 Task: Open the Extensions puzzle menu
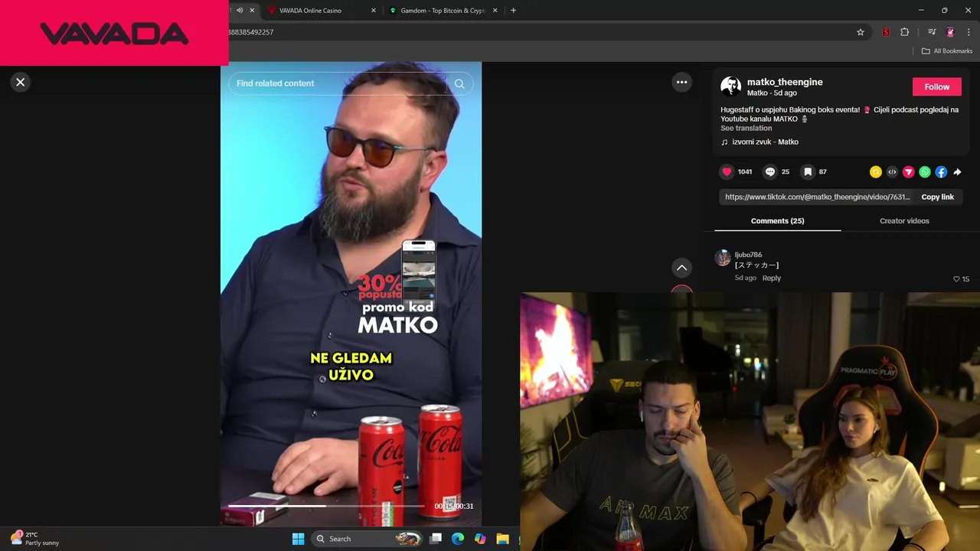(905, 32)
